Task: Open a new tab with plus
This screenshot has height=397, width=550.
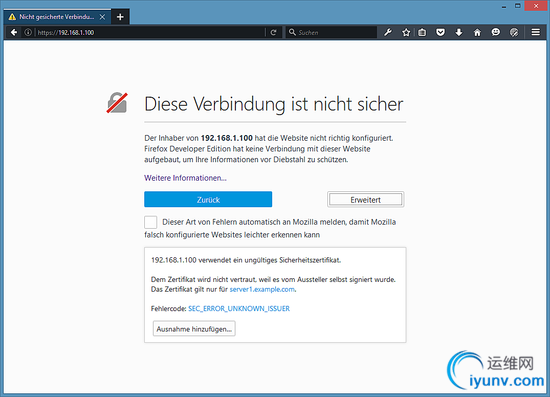Action: [120, 17]
